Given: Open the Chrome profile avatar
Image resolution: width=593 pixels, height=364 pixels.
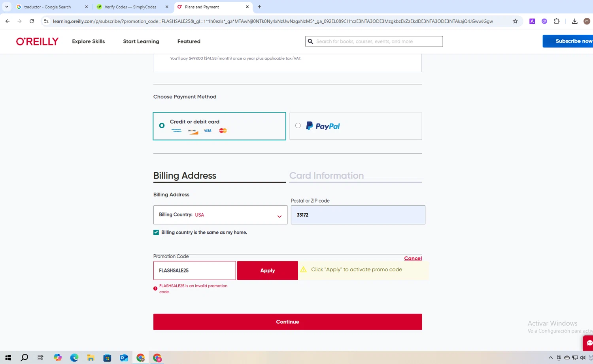Looking at the screenshot, I should (587, 21).
